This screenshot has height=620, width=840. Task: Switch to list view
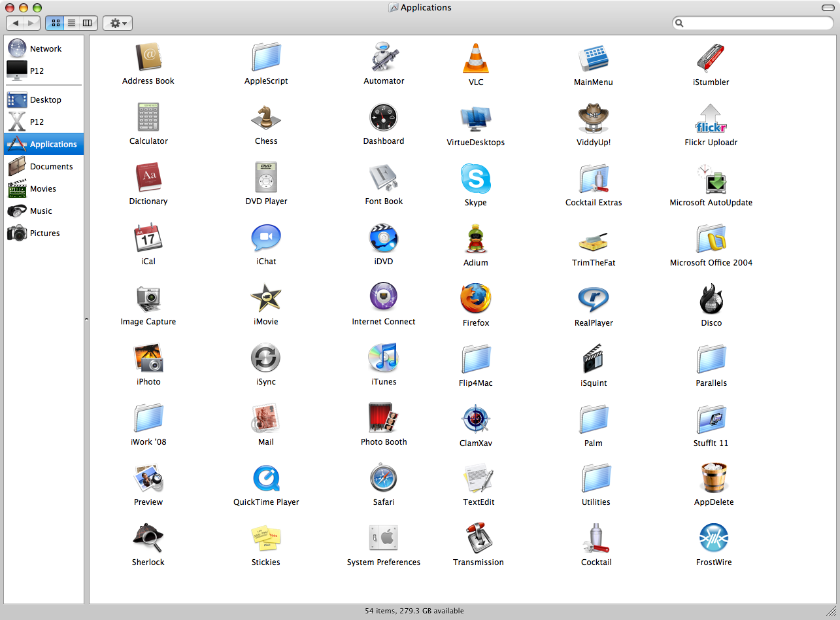click(71, 23)
